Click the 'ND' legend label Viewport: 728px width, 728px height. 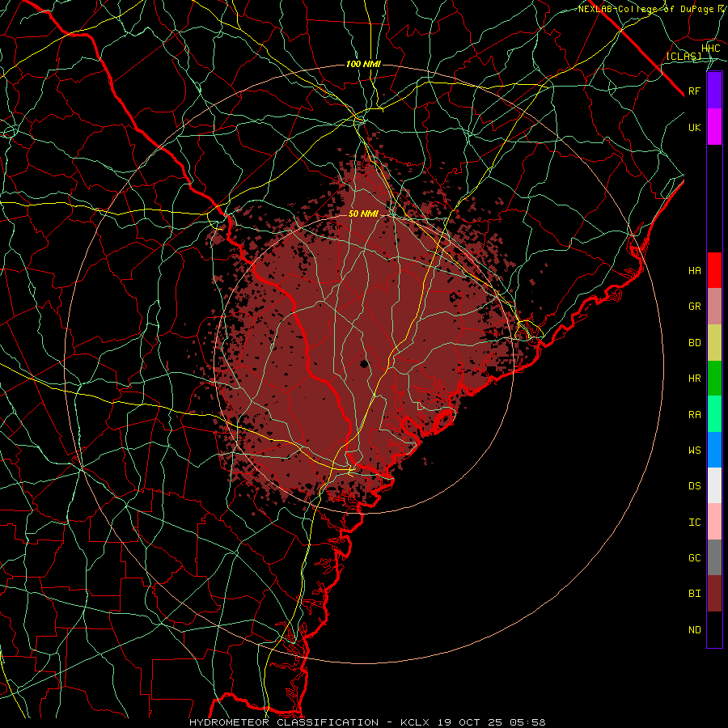(694, 630)
